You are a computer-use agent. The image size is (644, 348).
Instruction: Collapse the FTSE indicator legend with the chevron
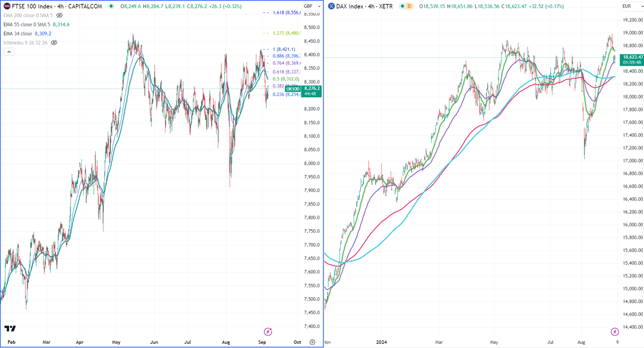(9, 52)
